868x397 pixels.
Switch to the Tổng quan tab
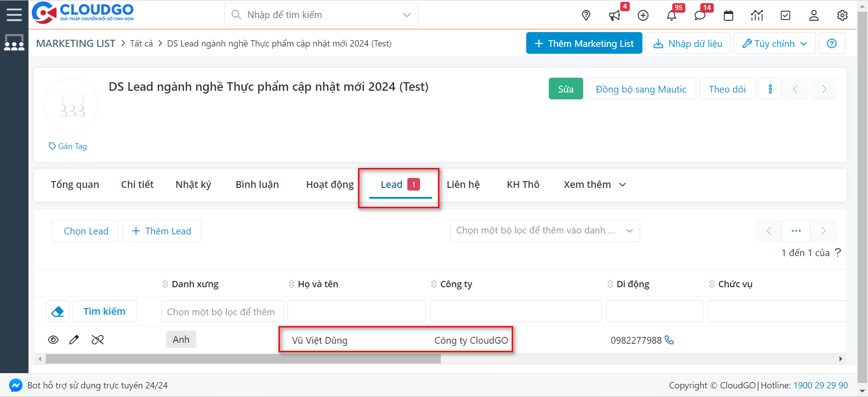(x=75, y=184)
